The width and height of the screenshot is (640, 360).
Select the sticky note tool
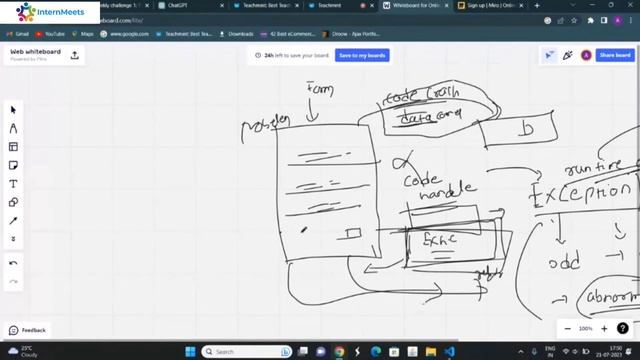[x=13, y=165]
